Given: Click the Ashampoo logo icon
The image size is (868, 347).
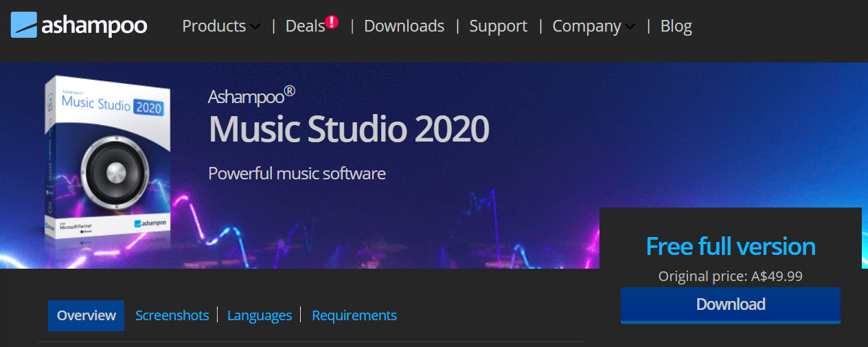Looking at the screenshot, I should (23, 25).
